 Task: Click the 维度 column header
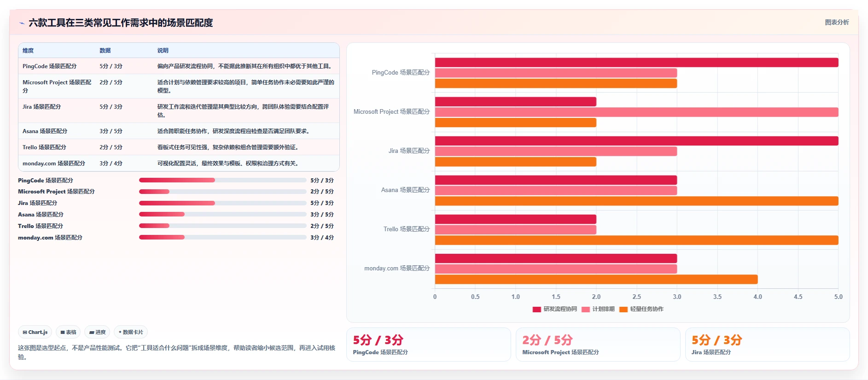28,51
